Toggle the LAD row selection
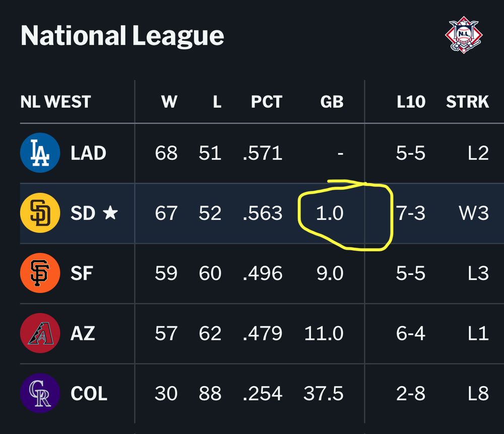 pos(252,153)
